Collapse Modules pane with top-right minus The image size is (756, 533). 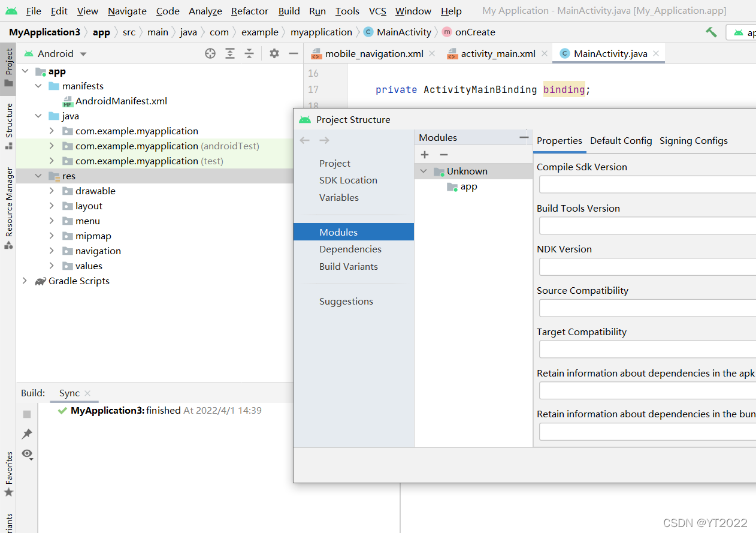tap(524, 138)
